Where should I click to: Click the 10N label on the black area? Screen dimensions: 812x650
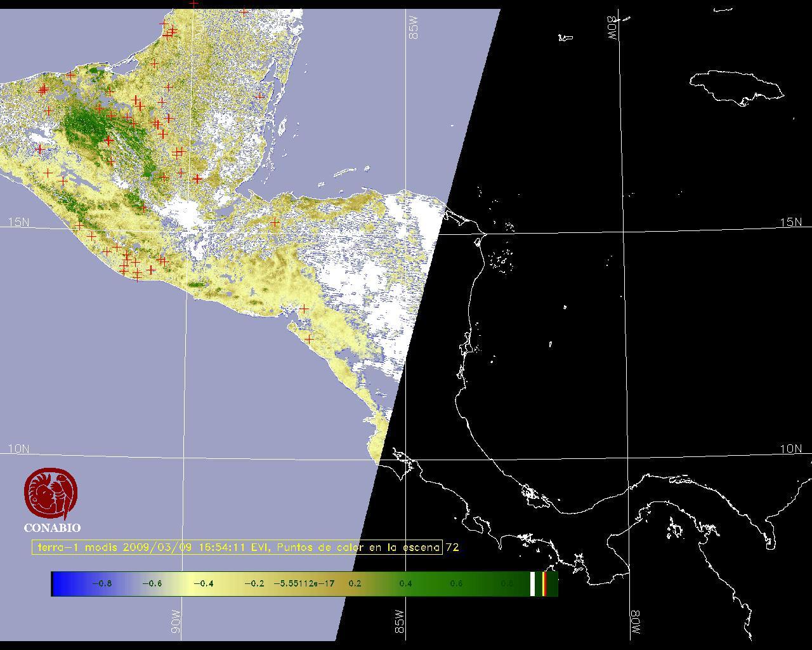coord(790,449)
